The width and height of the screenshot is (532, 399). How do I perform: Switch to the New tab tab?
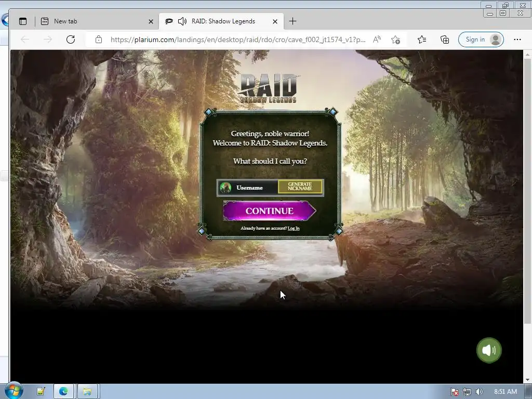click(x=96, y=21)
